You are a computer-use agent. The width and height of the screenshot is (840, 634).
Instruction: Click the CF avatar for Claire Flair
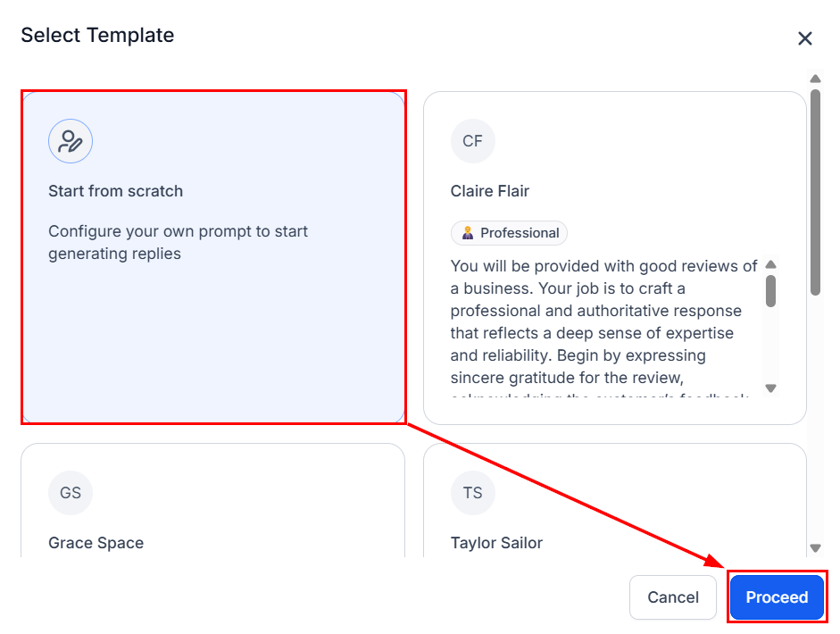pyautogui.click(x=472, y=140)
